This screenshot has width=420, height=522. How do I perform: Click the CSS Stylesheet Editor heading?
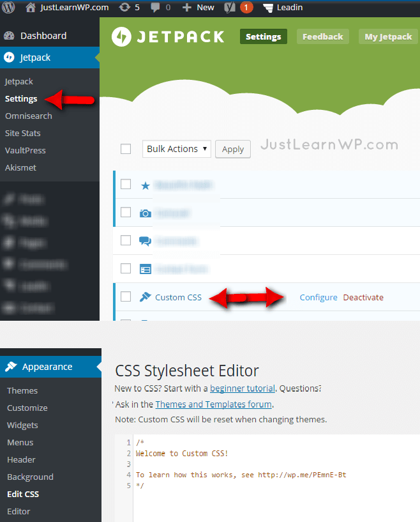coord(187,371)
